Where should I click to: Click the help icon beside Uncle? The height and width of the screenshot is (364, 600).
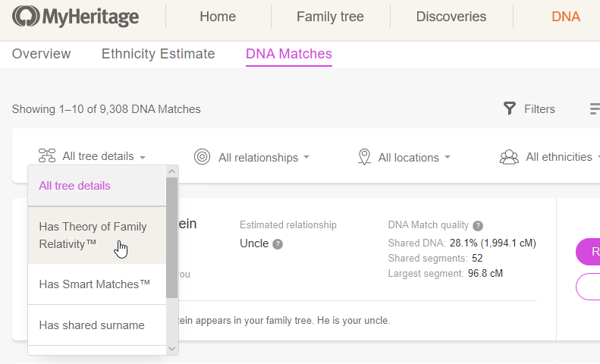278,244
